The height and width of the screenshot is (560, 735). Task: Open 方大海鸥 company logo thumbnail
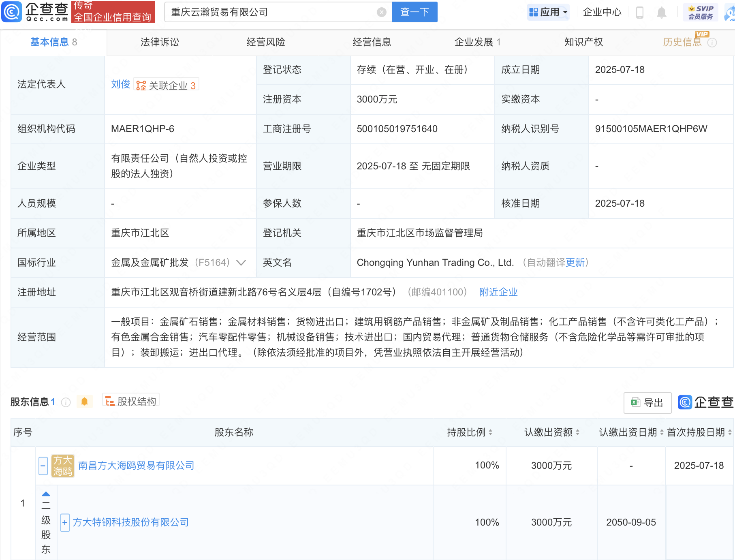pyautogui.click(x=63, y=466)
